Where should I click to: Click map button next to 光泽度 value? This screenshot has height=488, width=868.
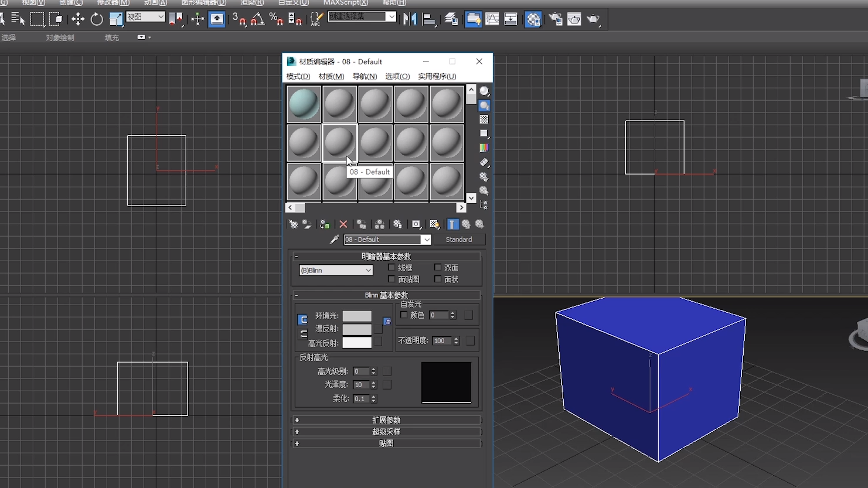[387, 385]
